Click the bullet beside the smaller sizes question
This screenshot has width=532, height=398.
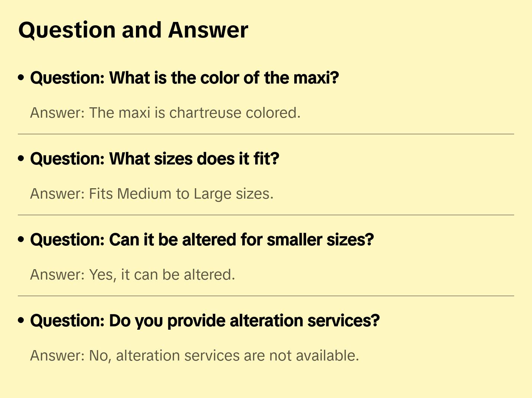pos(21,240)
